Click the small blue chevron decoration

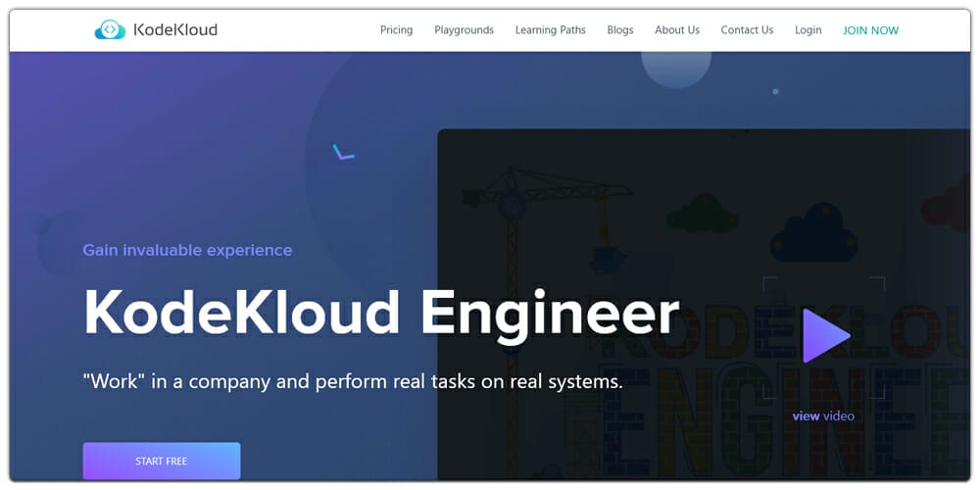[x=343, y=153]
